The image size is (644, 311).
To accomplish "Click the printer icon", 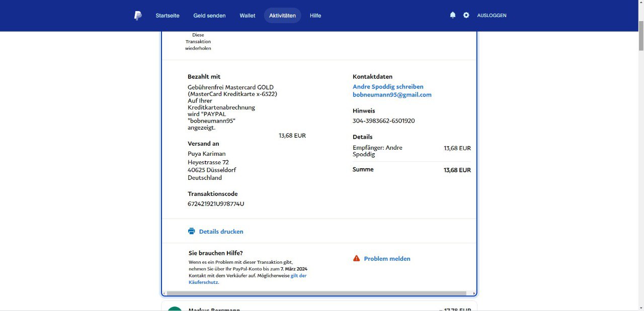I will (x=191, y=231).
